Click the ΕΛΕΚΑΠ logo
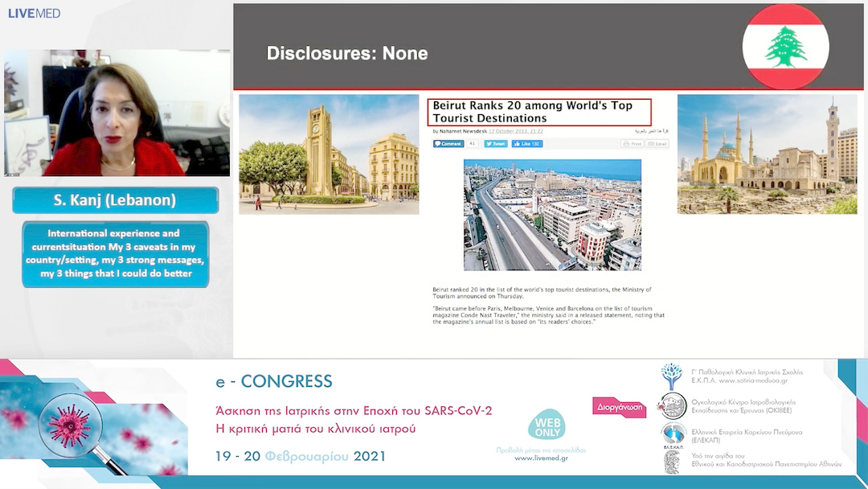This screenshot has height=489, width=868. [673, 435]
